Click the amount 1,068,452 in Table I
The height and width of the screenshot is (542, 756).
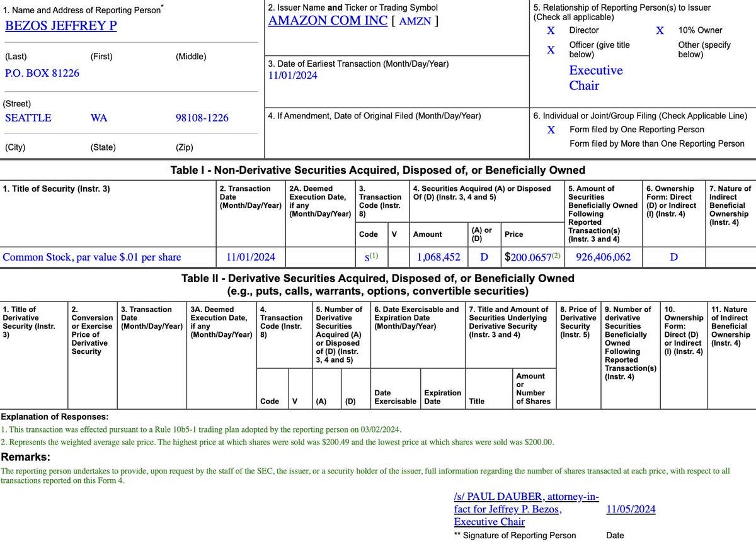coord(438,257)
